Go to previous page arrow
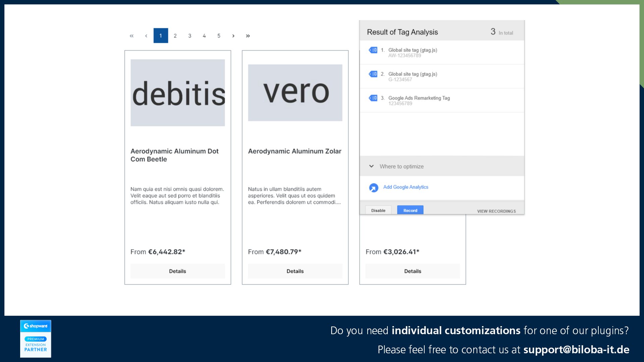644x362 pixels. coord(146,36)
